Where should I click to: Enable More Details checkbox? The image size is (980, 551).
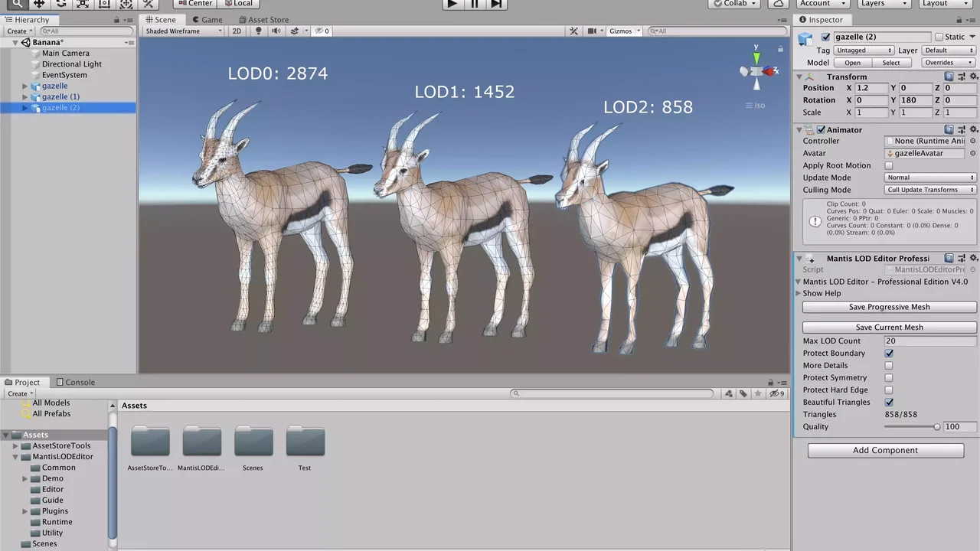889,366
